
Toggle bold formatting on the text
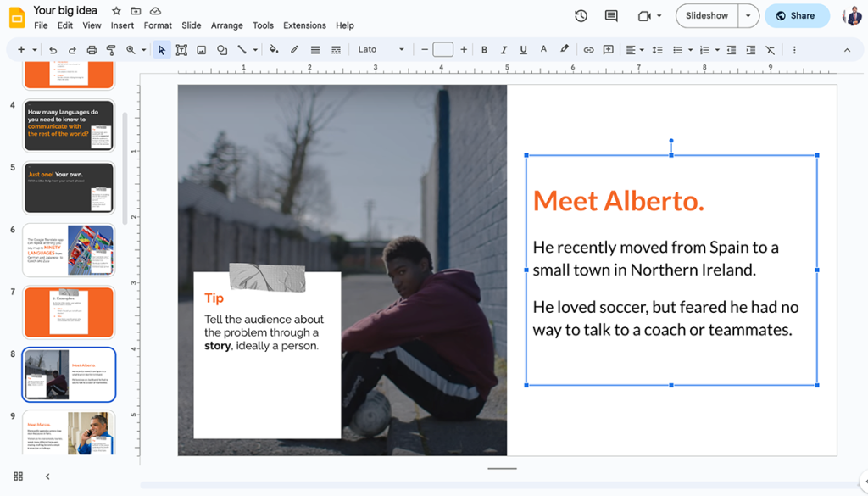[x=484, y=49]
